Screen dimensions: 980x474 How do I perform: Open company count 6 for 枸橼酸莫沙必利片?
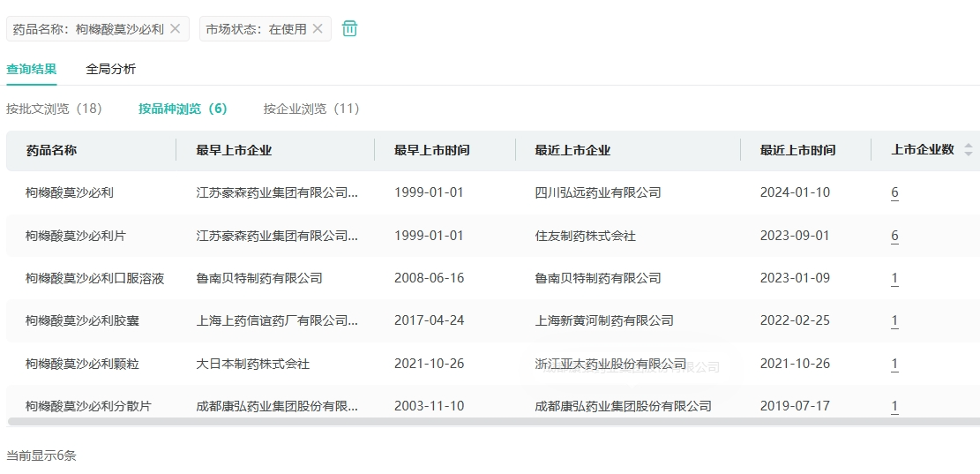[x=894, y=236]
